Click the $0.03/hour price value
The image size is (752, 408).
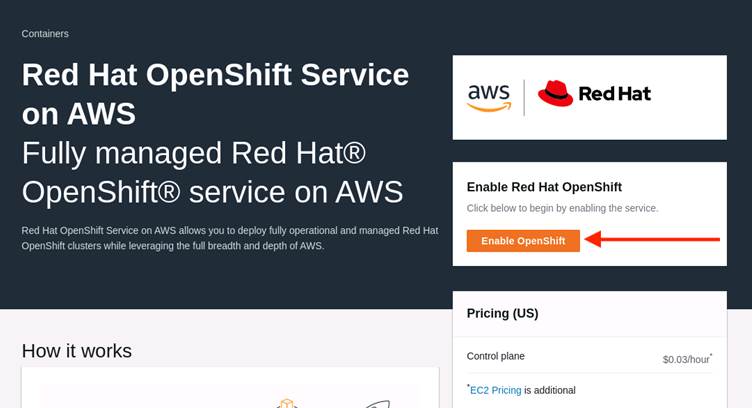[686, 359]
